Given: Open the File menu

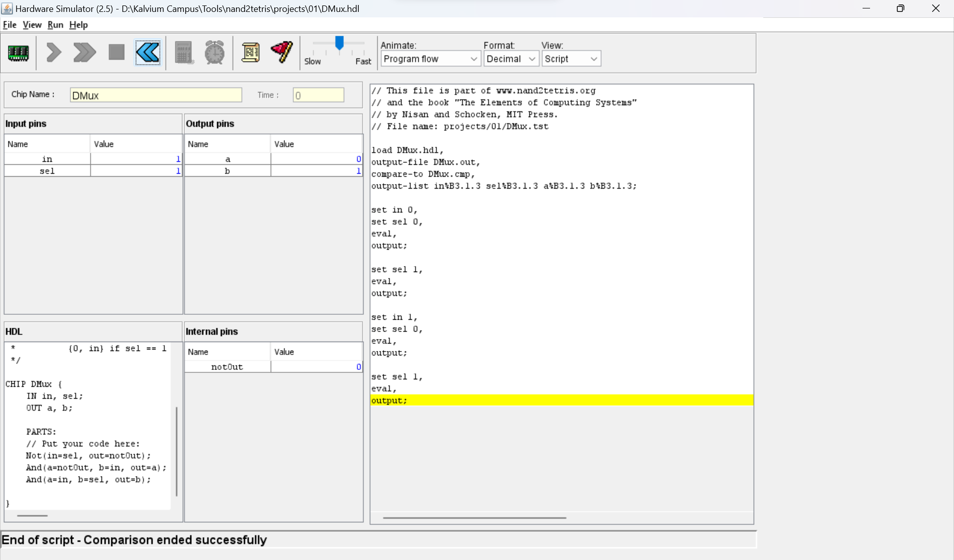Looking at the screenshot, I should 9,25.
